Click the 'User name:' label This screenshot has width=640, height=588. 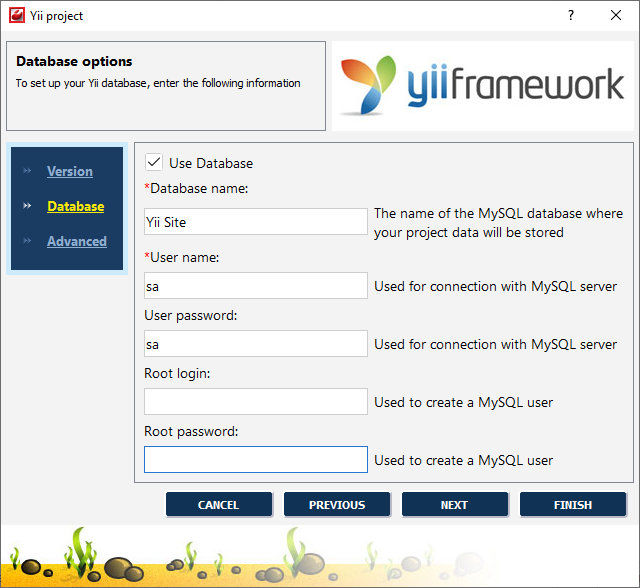pos(182,257)
